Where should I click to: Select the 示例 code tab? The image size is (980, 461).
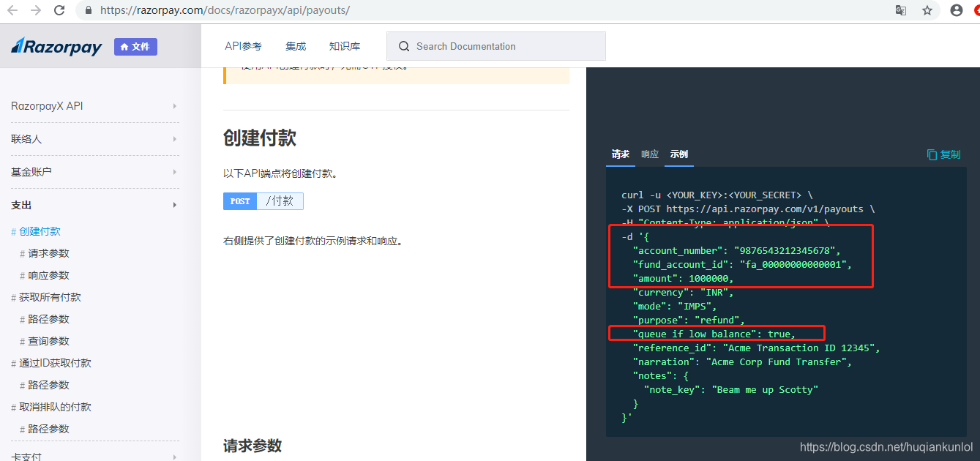tap(678, 154)
